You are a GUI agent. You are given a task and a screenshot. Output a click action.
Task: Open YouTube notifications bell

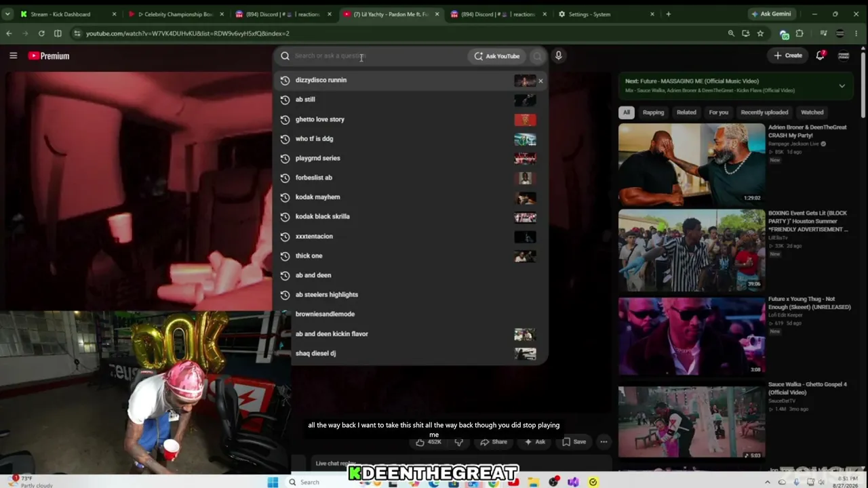click(821, 56)
